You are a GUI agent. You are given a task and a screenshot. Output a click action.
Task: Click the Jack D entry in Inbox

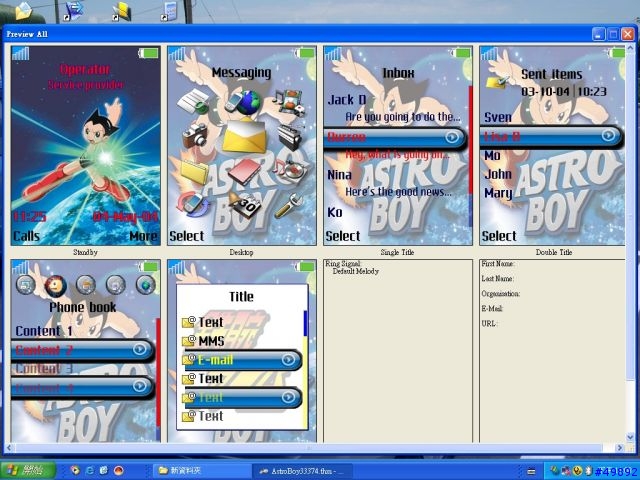click(x=347, y=100)
